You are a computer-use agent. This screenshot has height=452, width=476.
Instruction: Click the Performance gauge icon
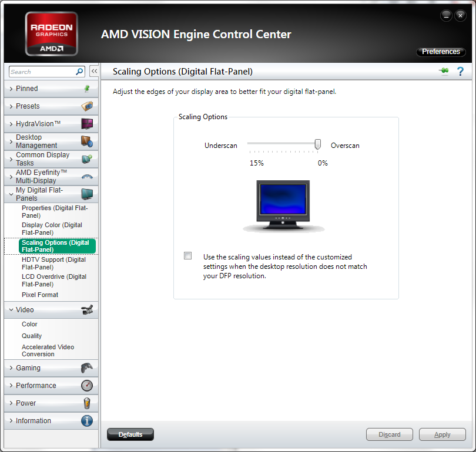87,385
